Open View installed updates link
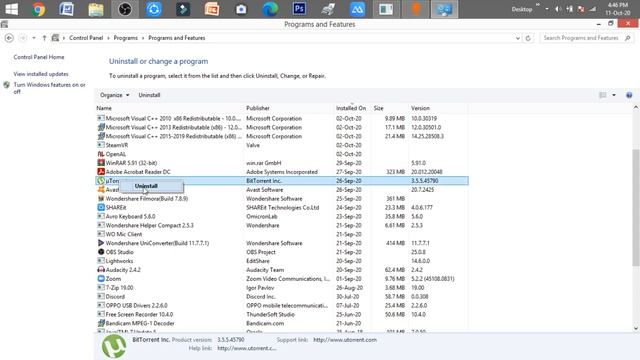Viewport: 640px width, 360px height. coord(41,74)
